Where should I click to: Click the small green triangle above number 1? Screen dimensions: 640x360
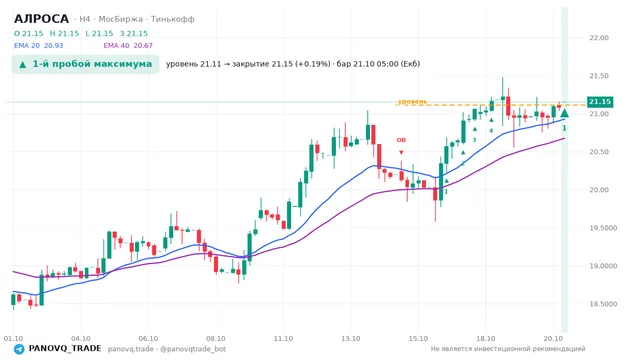point(447,181)
